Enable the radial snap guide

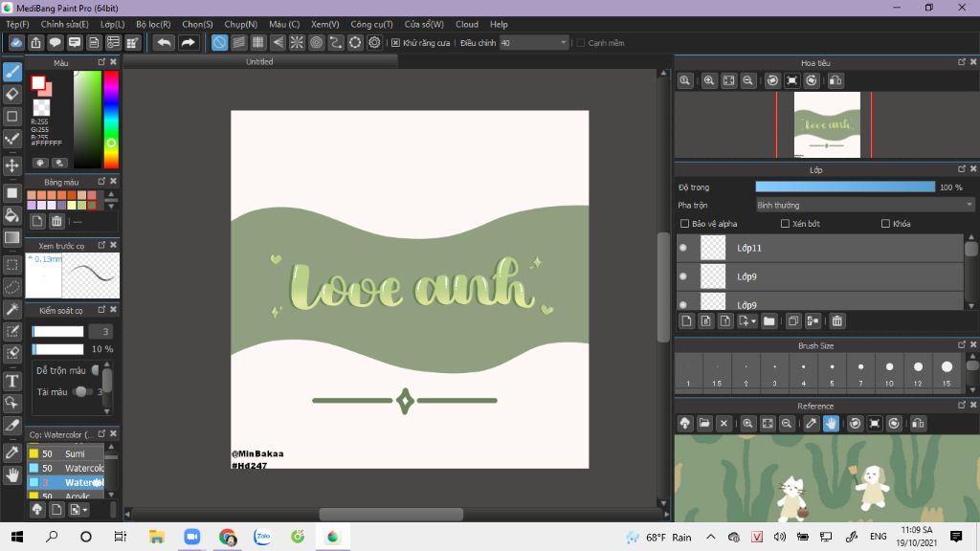[297, 42]
